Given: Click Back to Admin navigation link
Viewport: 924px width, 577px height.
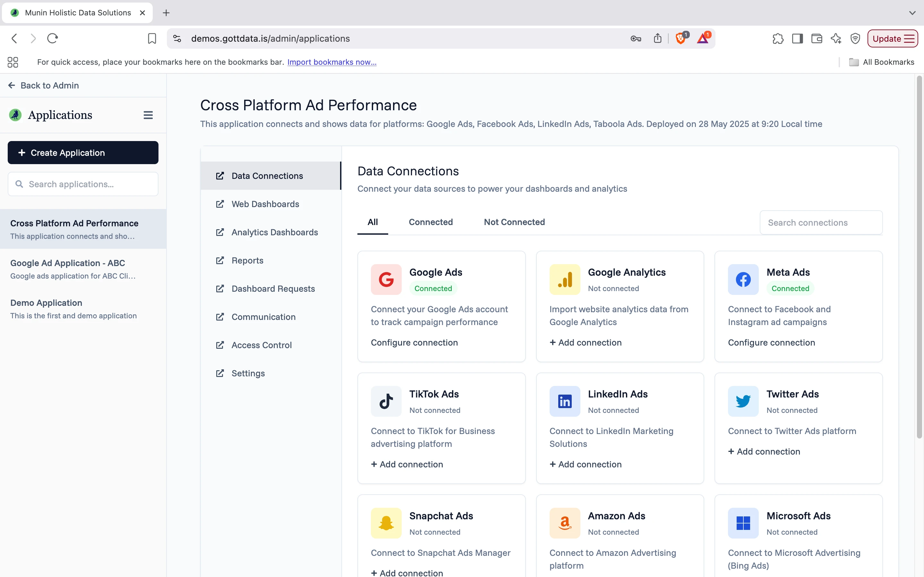Looking at the screenshot, I should point(43,85).
